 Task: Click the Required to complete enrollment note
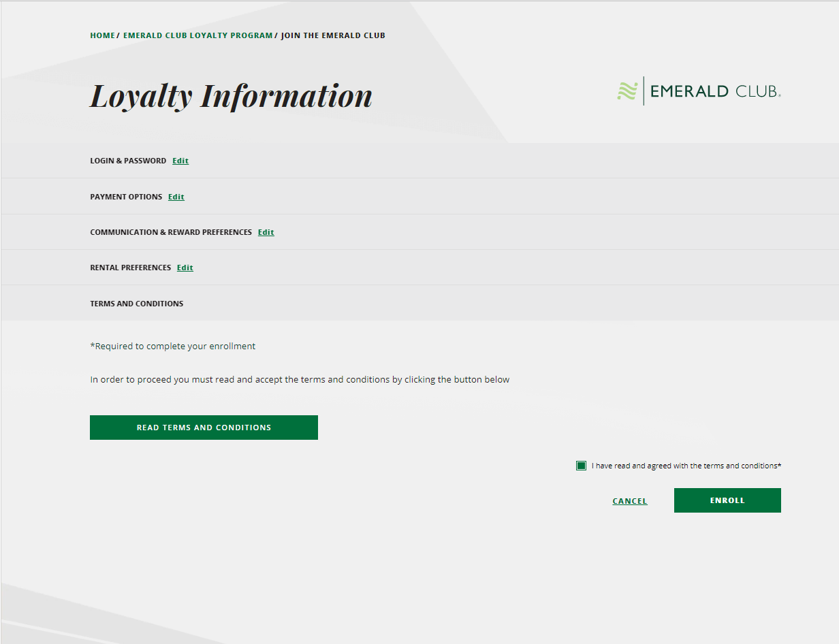pos(173,346)
